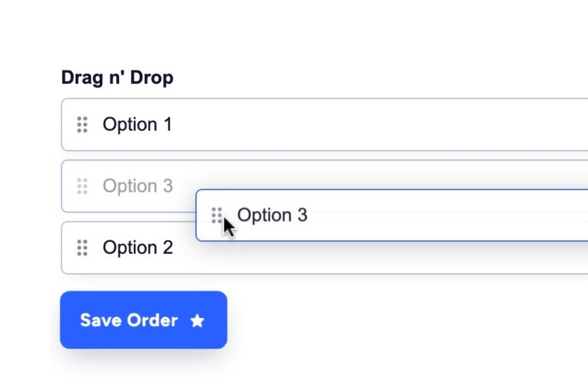Viewport: 588px width, 392px height.
Task: Click the Option 1 text label
Action: click(x=138, y=124)
